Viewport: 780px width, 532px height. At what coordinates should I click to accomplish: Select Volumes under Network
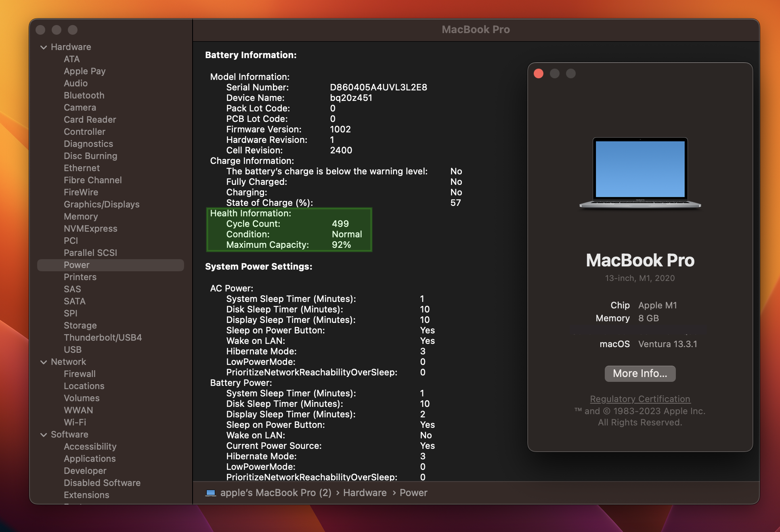click(82, 398)
